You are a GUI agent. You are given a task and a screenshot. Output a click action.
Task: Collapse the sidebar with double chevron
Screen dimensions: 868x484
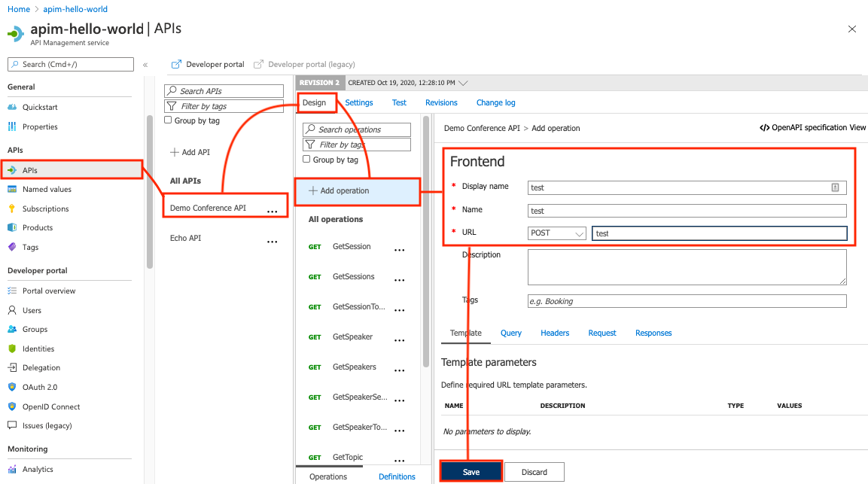point(145,65)
